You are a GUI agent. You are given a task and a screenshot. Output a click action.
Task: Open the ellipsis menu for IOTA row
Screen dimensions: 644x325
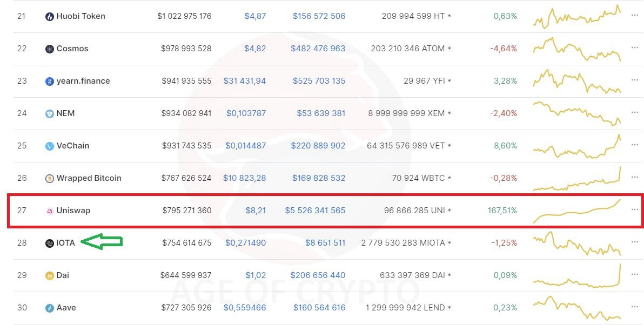pyautogui.click(x=635, y=242)
